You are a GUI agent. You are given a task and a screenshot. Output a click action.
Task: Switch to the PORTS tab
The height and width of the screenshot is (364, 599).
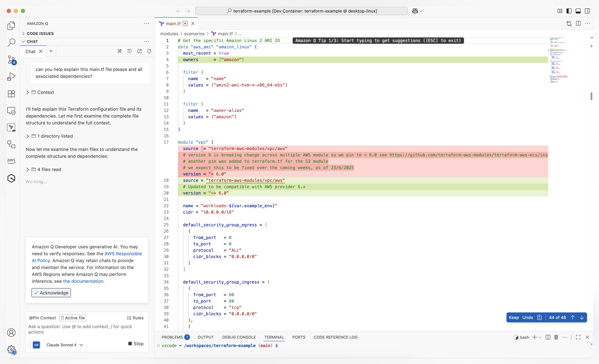[x=298, y=337]
